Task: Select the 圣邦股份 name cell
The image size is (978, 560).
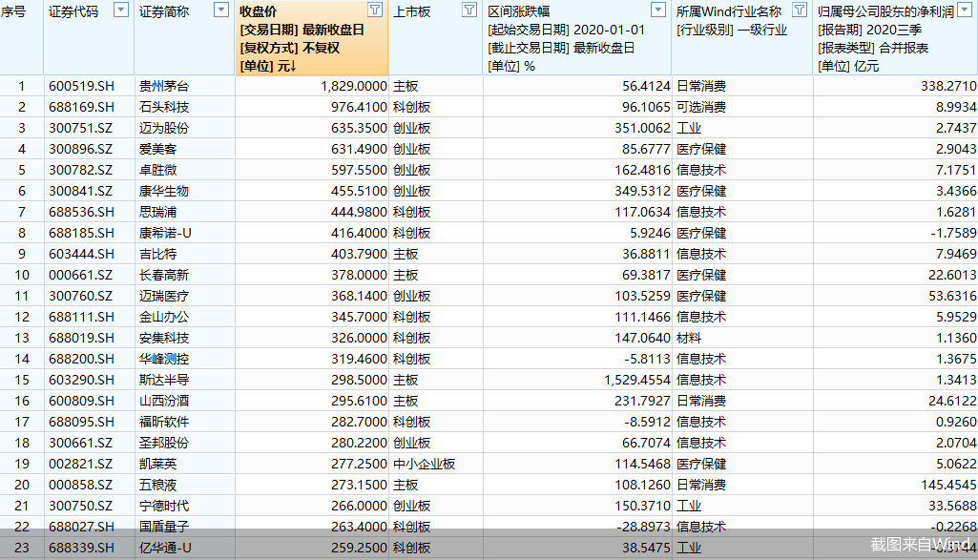Action: 164,443
